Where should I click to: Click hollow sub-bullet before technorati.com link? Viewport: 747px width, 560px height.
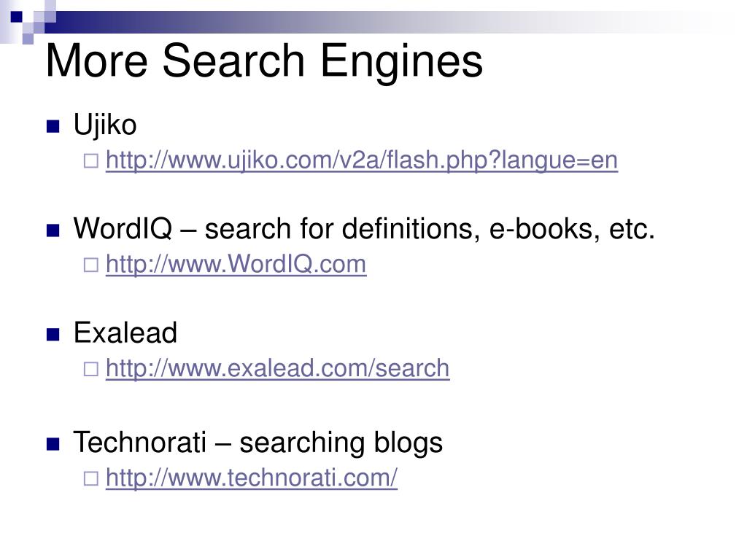click(91, 478)
